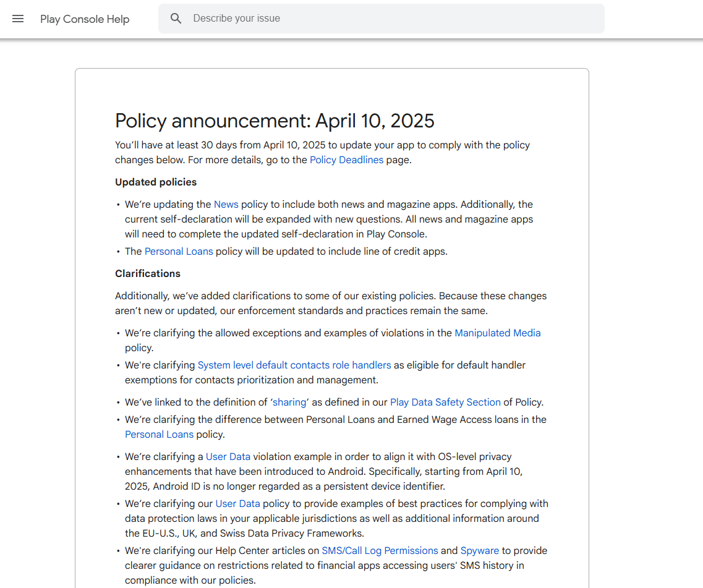The width and height of the screenshot is (703, 588).
Task: Open the Manipulated Media policy link
Action: [x=498, y=333]
